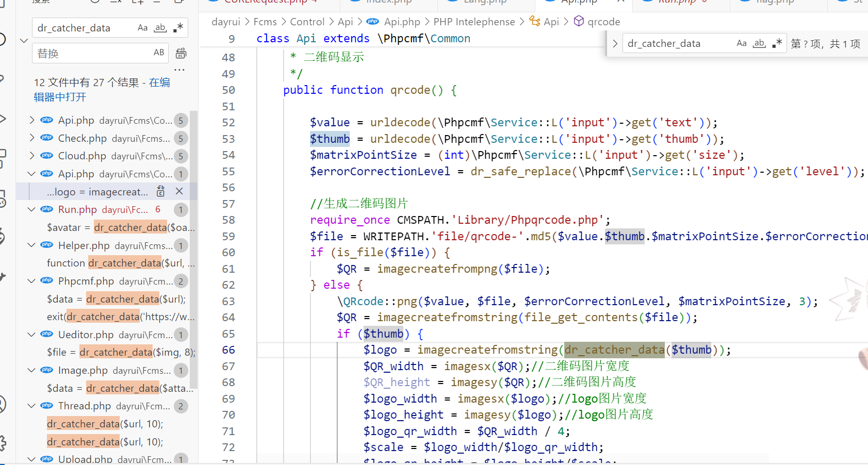Click the dayrui breadcrumb
The image size is (868, 465).
(x=226, y=22)
